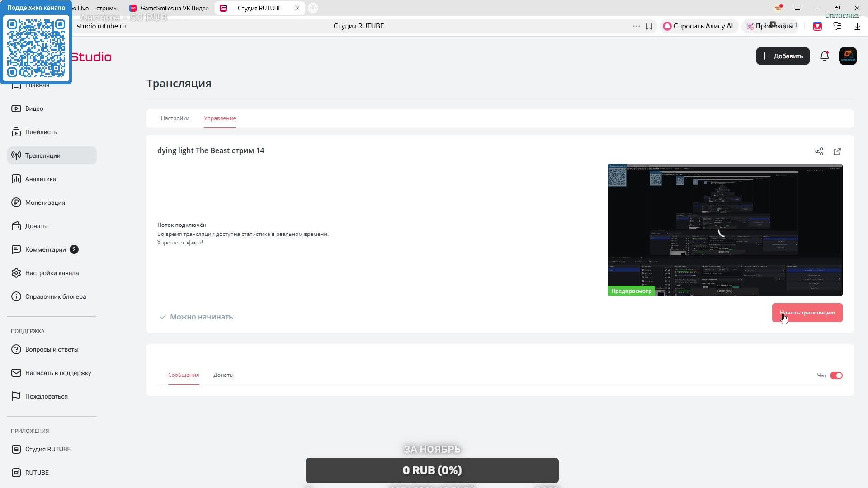The width and height of the screenshot is (868, 488).
Task: Bookmark this page in address bar
Action: point(649,26)
